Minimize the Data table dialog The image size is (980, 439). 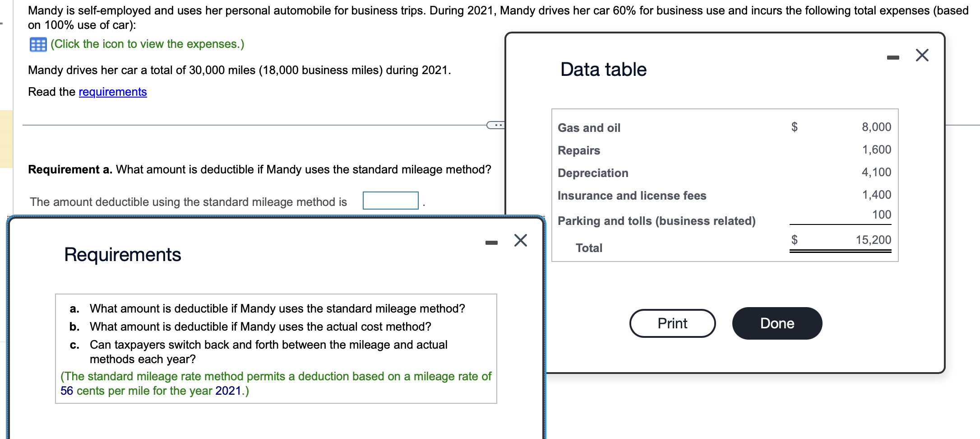(x=893, y=57)
